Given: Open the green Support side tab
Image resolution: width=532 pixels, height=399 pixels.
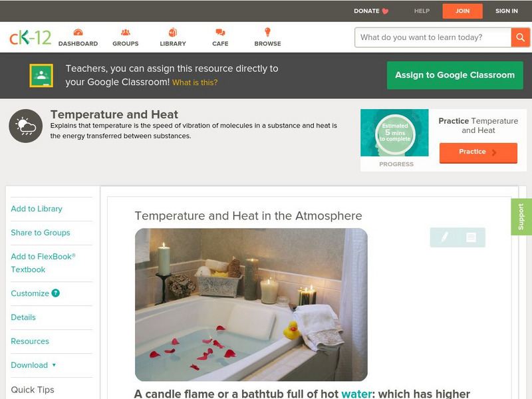Looking at the screenshot, I should [521, 217].
